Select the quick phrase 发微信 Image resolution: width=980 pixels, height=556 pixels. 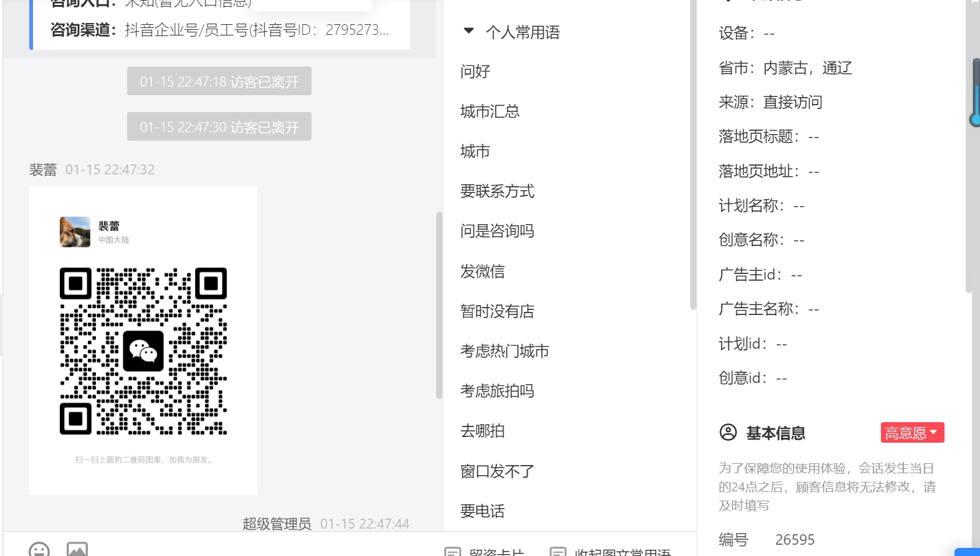[x=483, y=271]
